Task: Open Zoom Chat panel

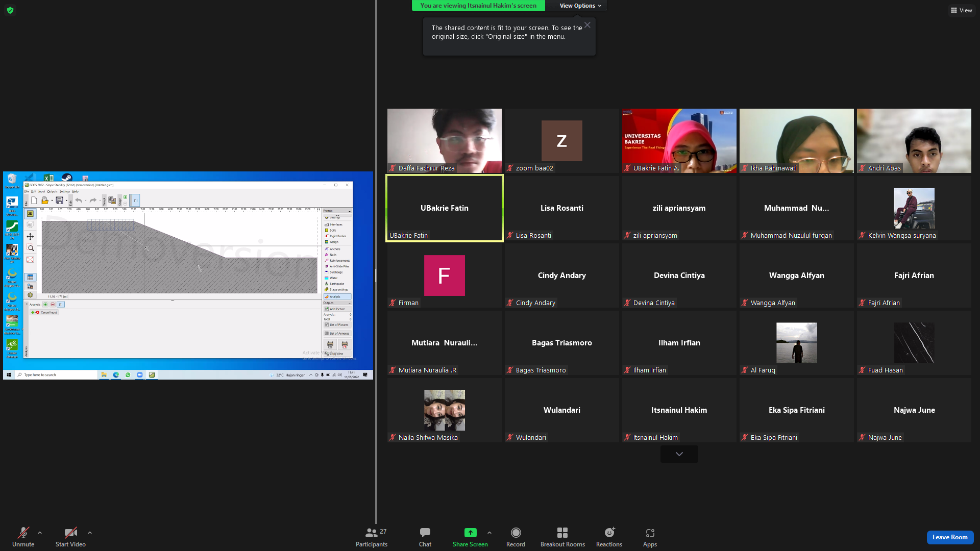Action: 425,537
